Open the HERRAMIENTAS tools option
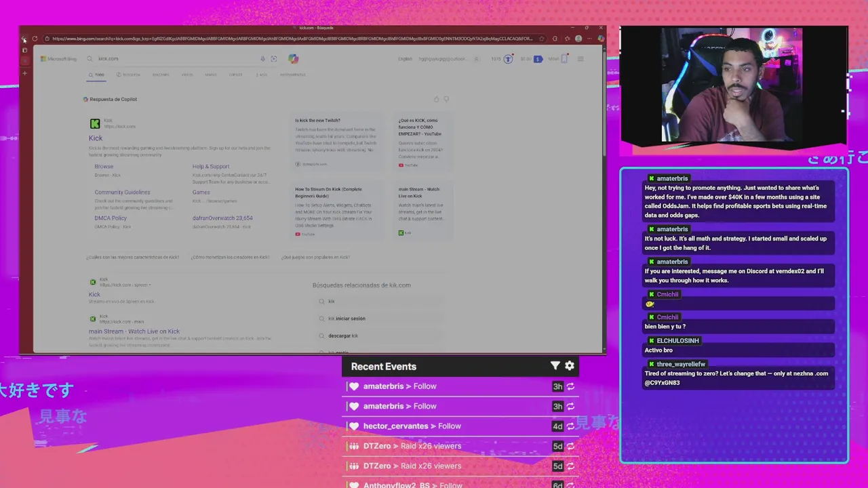 click(293, 75)
